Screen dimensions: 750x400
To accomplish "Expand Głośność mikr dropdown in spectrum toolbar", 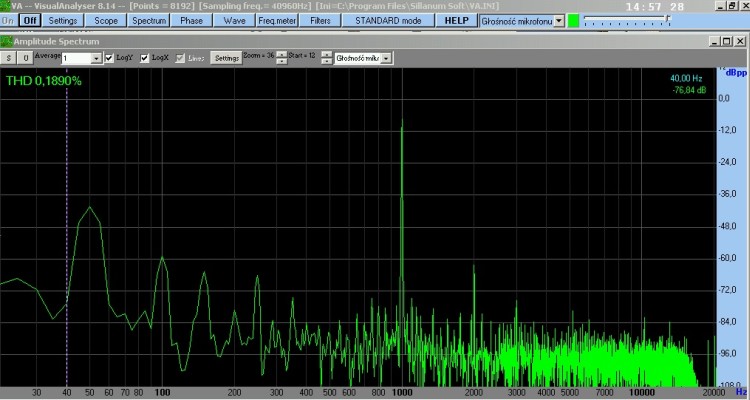I will pyautogui.click(x=386, y=58).
